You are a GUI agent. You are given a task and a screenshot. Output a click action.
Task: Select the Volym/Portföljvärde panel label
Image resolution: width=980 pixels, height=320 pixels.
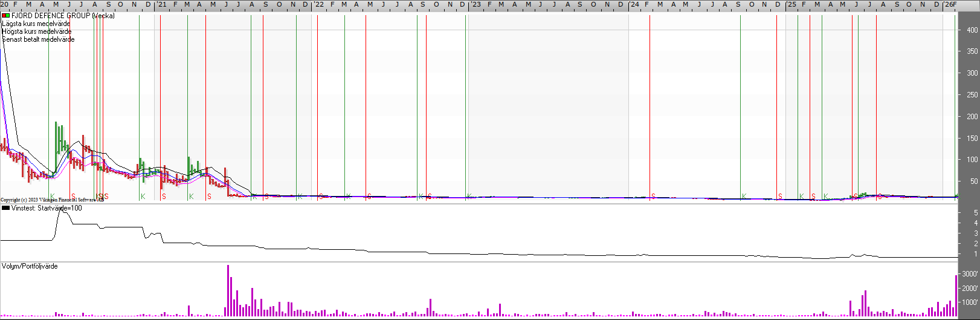(30, 266)
